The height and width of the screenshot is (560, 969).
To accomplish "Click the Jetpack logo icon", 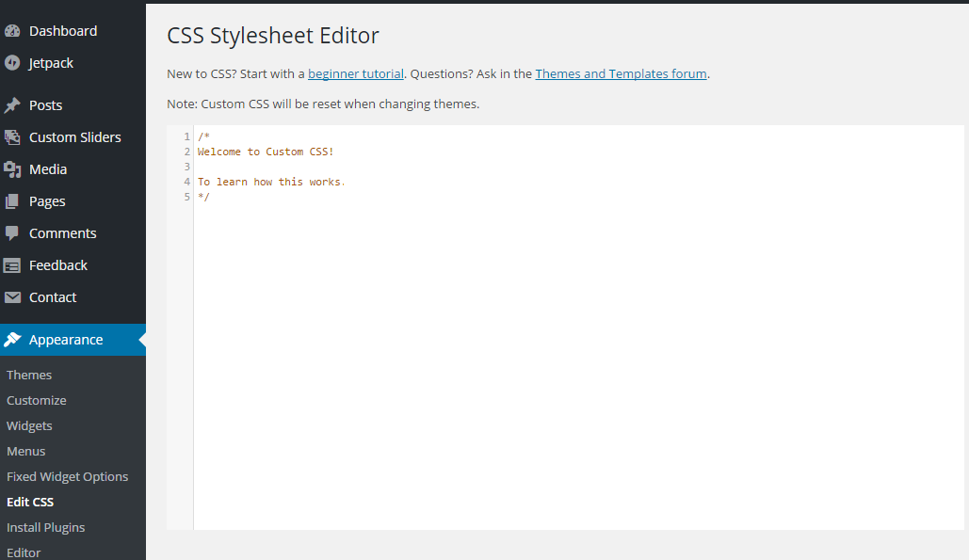I will tap(11, 63).
